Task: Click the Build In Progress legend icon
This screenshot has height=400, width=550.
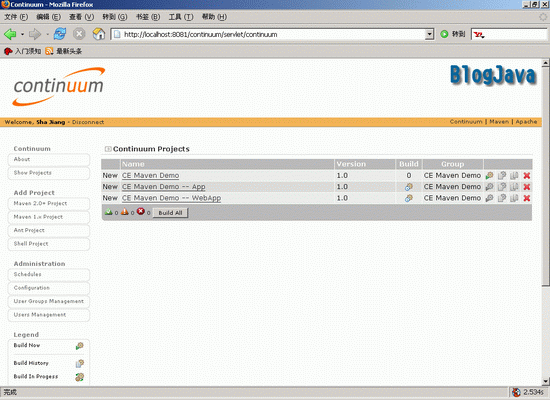Action: [80, 377]
